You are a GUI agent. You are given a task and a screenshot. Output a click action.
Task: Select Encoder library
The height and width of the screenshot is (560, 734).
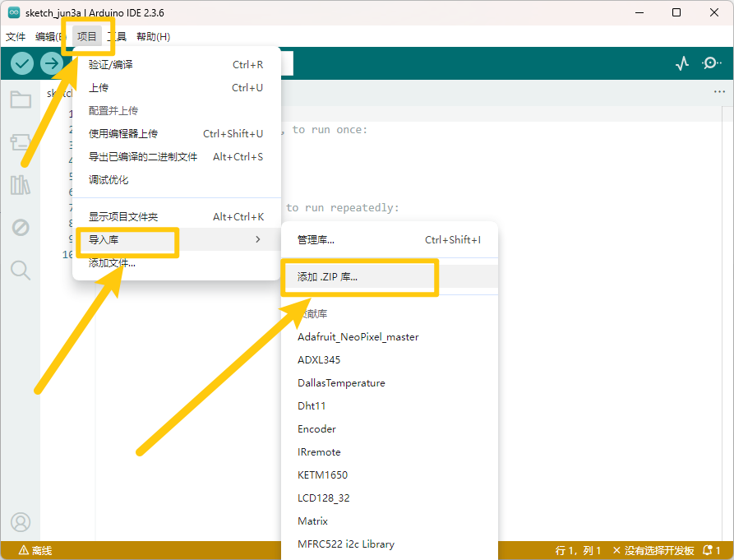(x=389, y=429)
